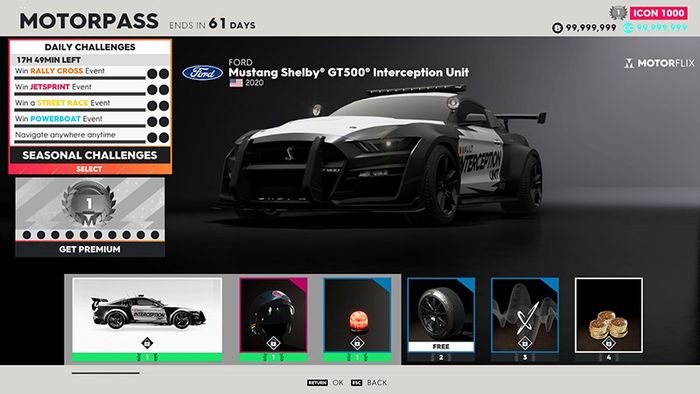The width and height of the screenshot is (700, 394).
Task: Select the wave emote reward card
Action: coord(525,315)
